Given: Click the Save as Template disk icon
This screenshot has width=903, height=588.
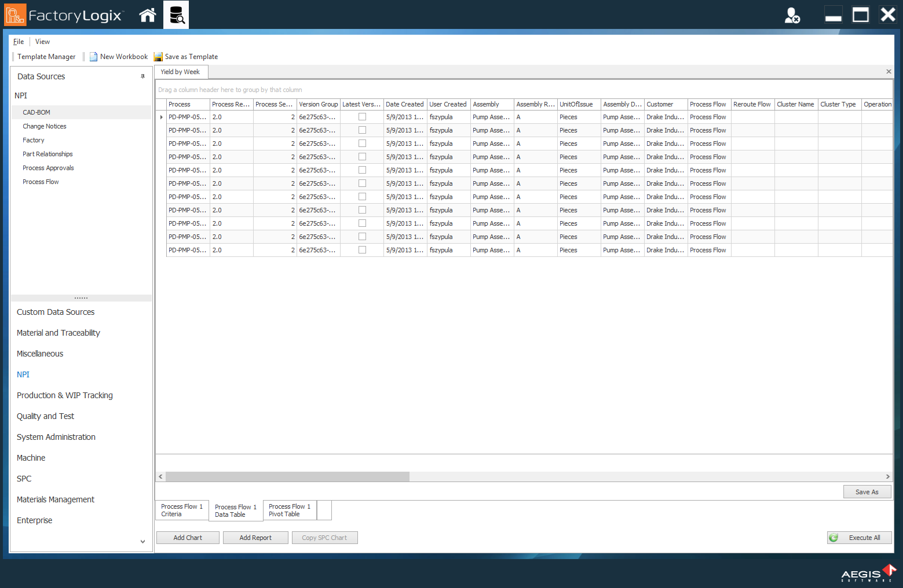Looking at the screenshot, I should tap(158, 57).
